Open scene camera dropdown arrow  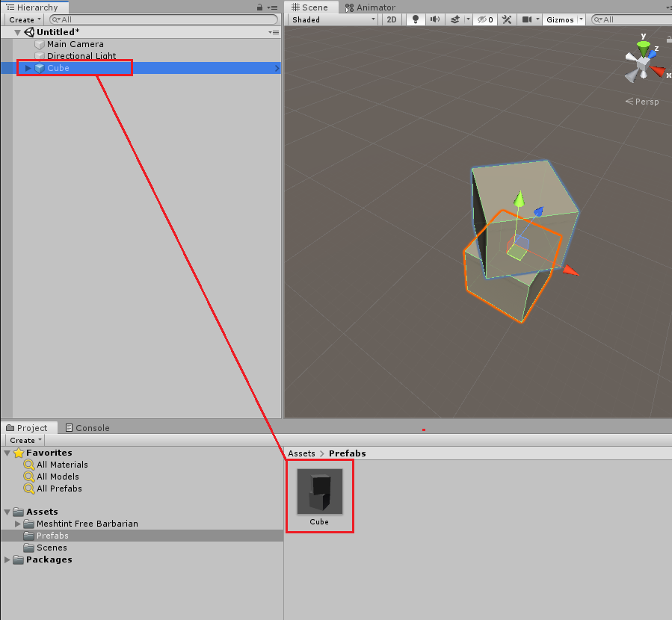538,19
